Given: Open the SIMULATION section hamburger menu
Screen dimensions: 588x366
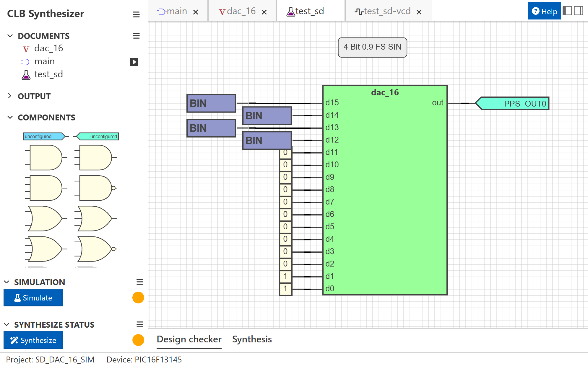Looking at the screenshot, I should coord(139,282).
